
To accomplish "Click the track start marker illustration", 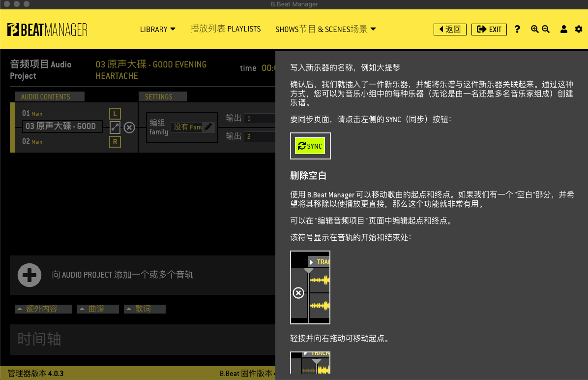I will click(310, 287).
